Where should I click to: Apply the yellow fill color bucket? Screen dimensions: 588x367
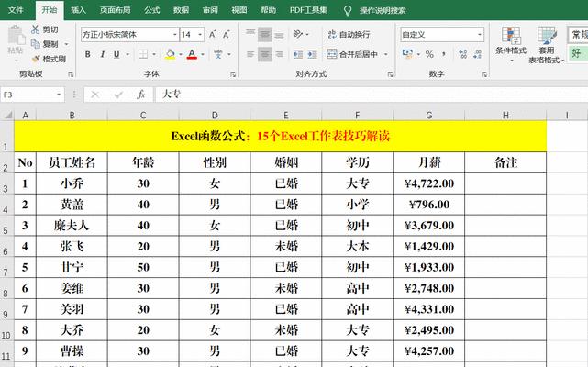[171, 54]
